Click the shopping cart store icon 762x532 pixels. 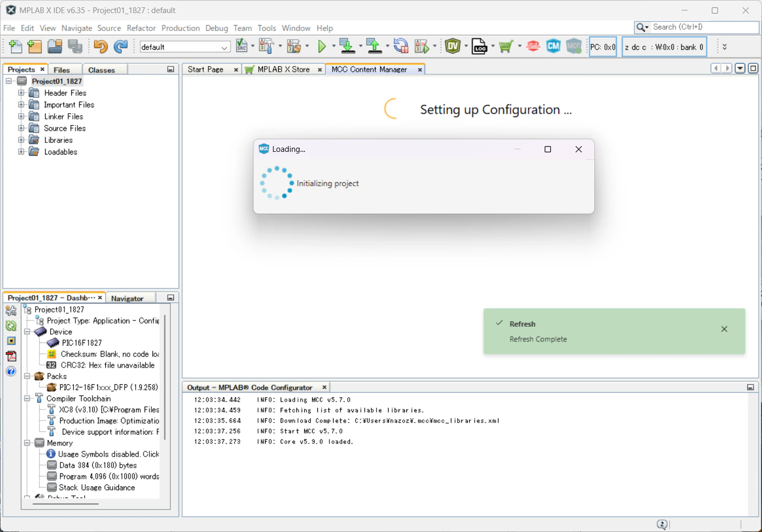(x=505, y=47)
